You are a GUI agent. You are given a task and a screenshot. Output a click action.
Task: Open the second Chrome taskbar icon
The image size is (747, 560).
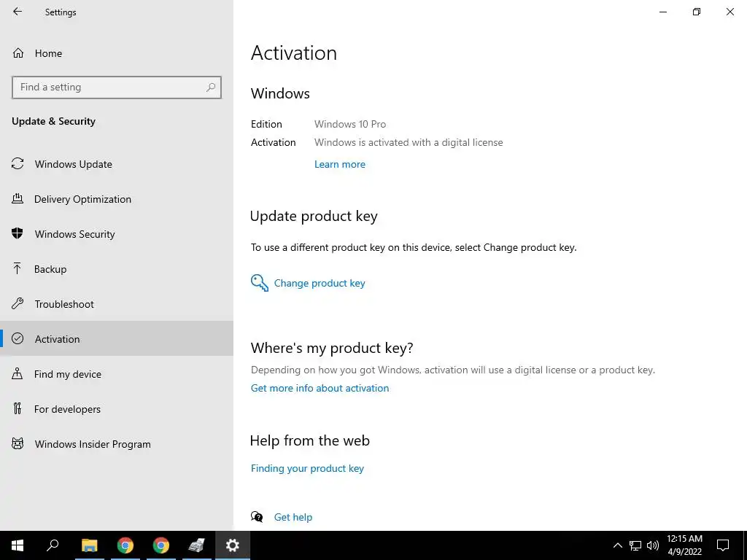tap(161, 545)
